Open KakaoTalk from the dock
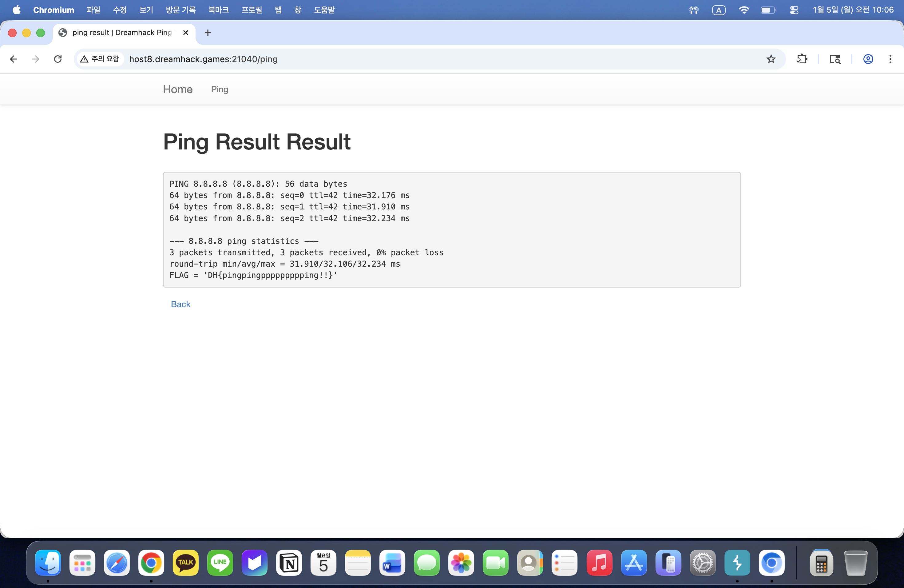Screen dimensions: 904x588 (185, 562)
